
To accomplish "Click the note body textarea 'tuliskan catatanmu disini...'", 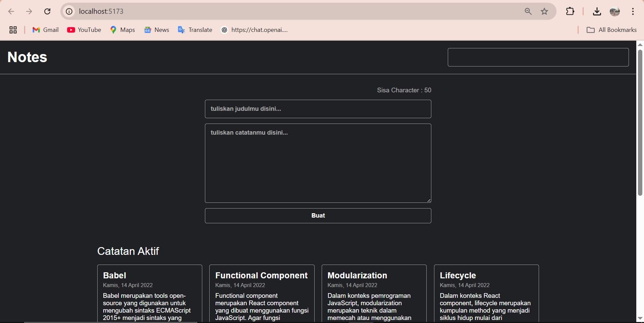I will pyautogui.click(x=318, y=163).
